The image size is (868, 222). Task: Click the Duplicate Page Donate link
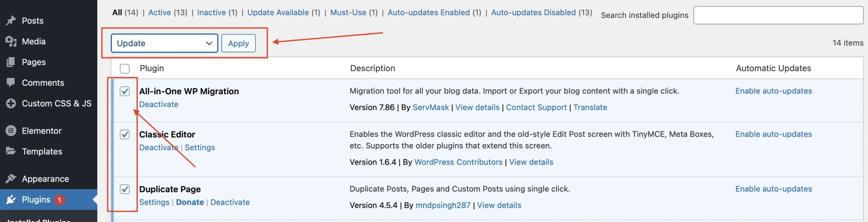190,202
